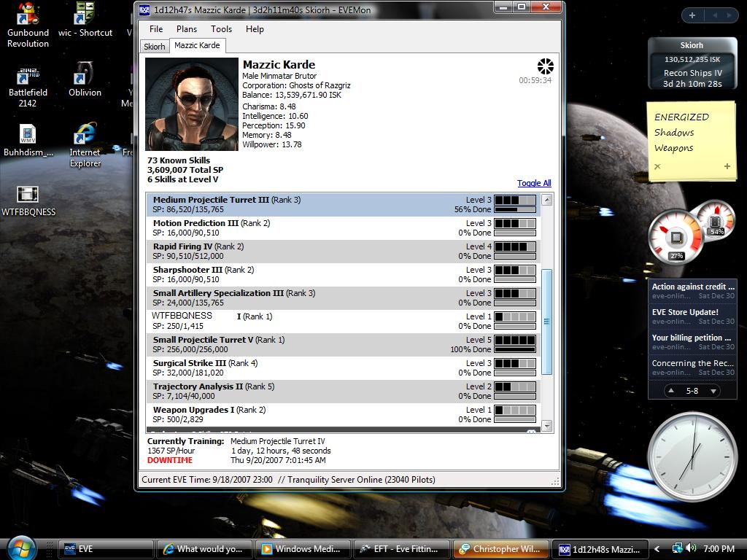Viewport: 747px width, 560px height.
Task: Click Small Projectile Turret 100% progress bar
Action: [515, 349]
